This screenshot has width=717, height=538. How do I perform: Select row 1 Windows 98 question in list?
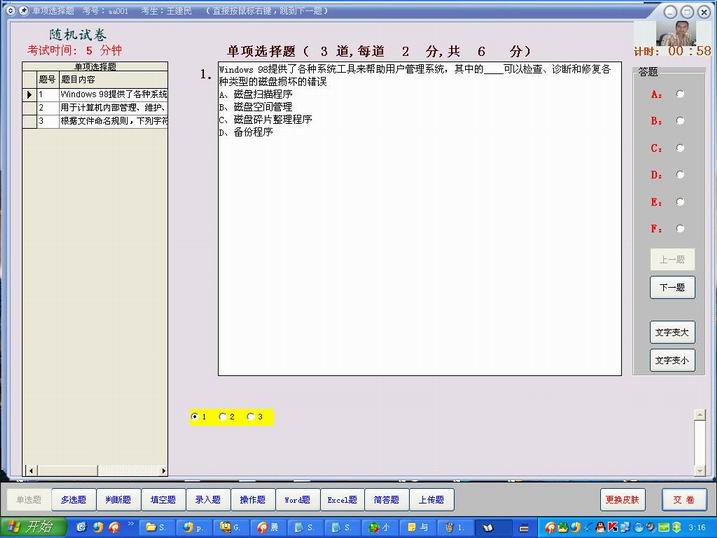click(x=95, y=95)
